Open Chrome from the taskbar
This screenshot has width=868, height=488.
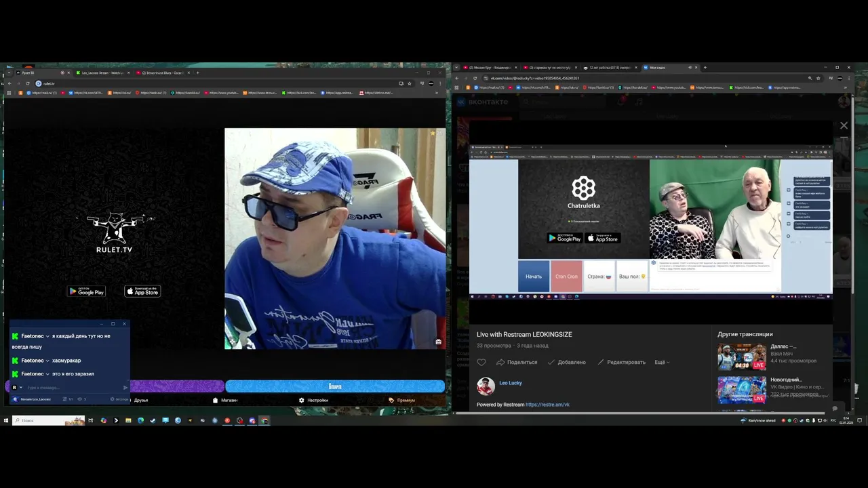pyautogui.click(x=264, y=420)
